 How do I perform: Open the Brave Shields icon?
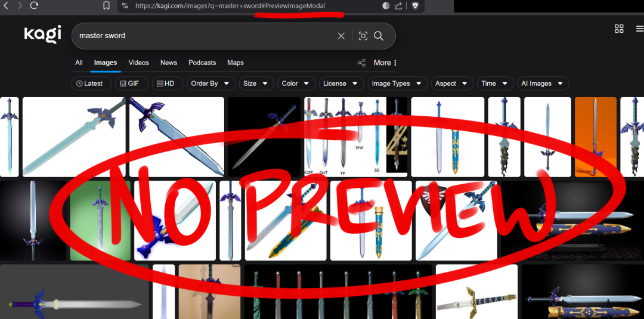coord(415,5)
